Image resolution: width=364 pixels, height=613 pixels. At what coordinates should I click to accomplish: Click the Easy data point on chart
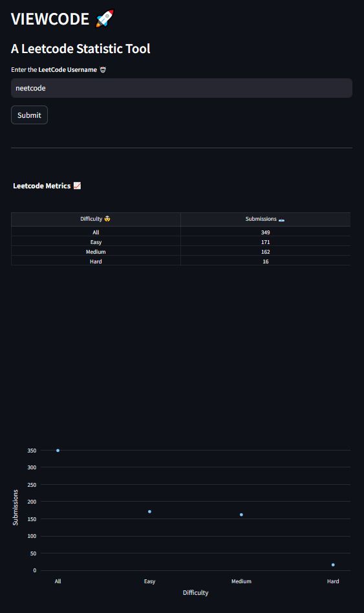[149, 511]
